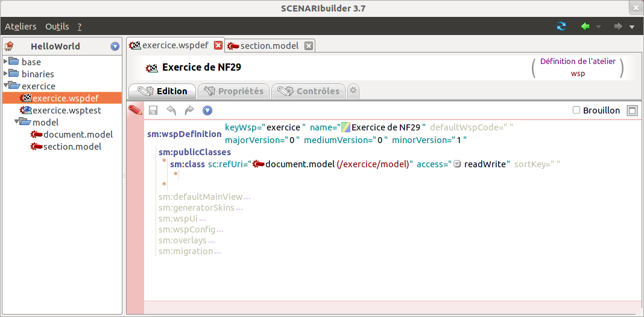Close the exercice.wspdef tab
Image resolution: width=644 pixels, height=317 pixels.
point(218,46)
